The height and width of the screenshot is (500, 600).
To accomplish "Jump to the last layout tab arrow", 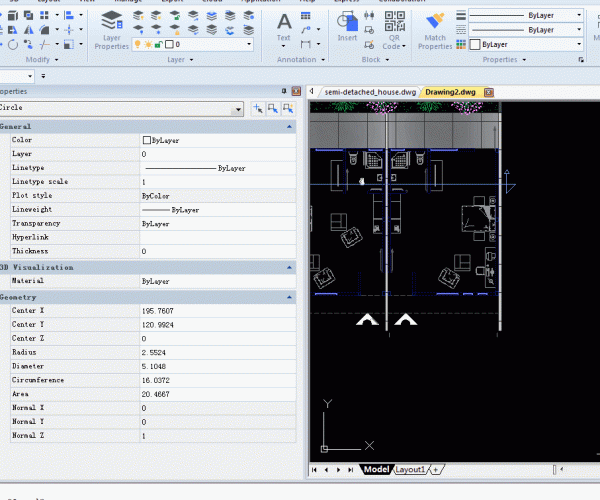I will pyautogui.click(x=351, y=469).
